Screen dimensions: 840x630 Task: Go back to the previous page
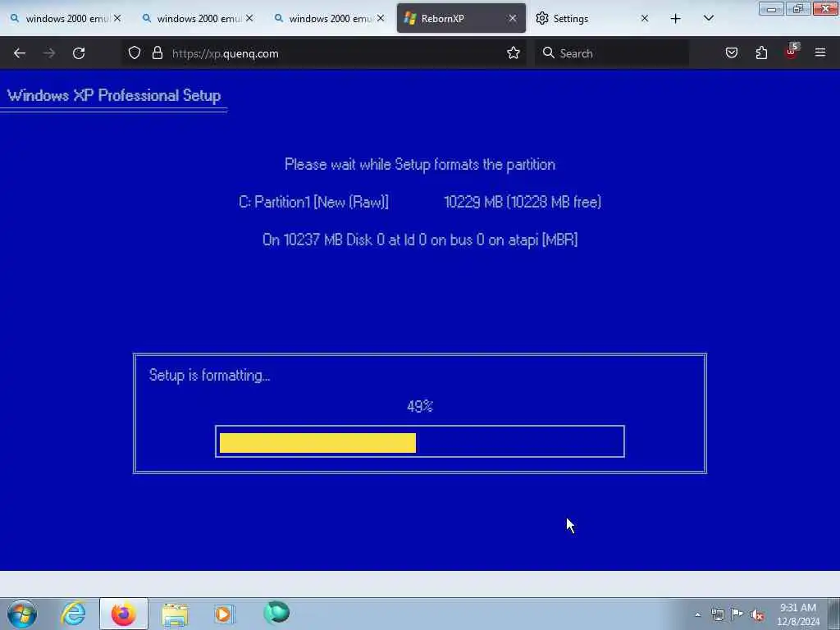click(x=20, y=53)
